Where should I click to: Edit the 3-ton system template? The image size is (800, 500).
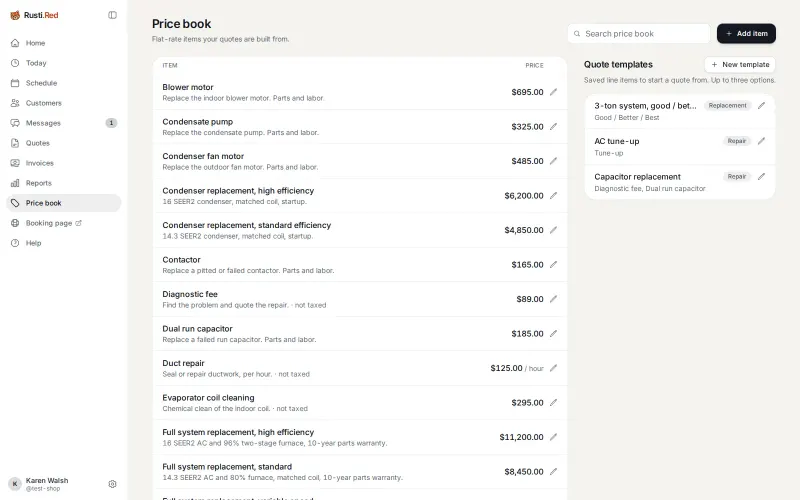(x=761, y=106)
